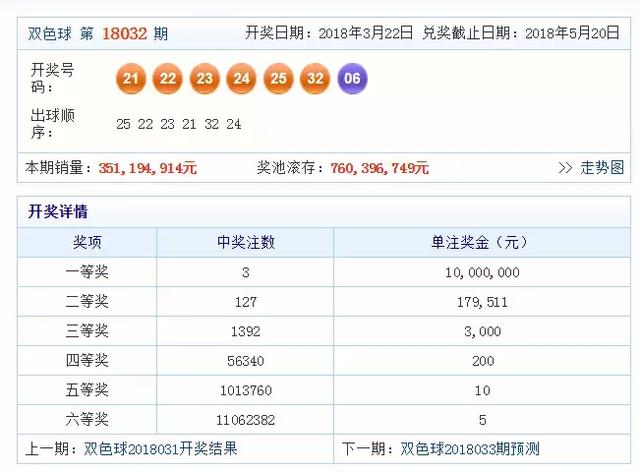The image size is (640, 472).
Task: Click third prize winner count 1392
Action: (x=246, y=332)
